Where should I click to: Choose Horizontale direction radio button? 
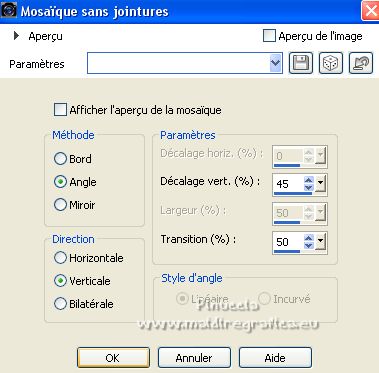coord(60,258)
